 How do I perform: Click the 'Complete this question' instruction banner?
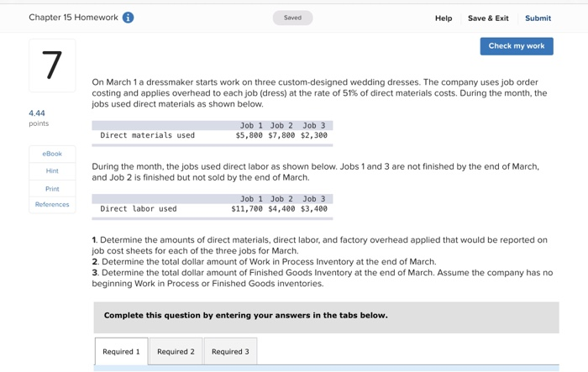click(x=326, y=317)
